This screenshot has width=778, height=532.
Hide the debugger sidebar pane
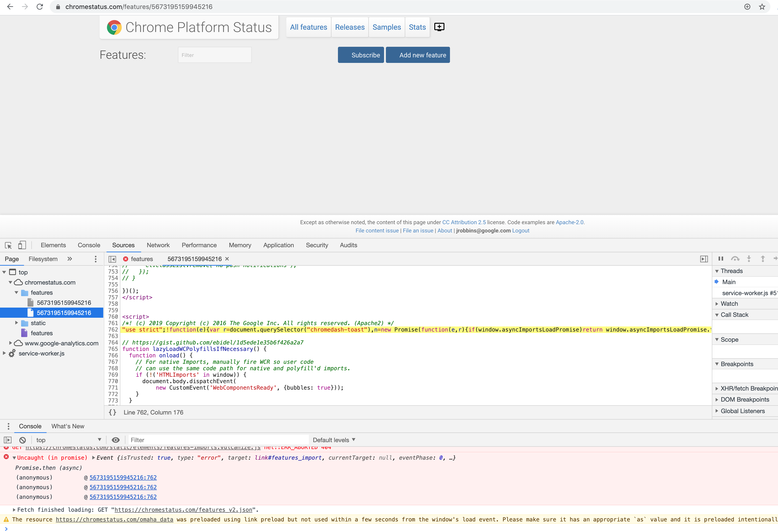click(x=704, y=259)
